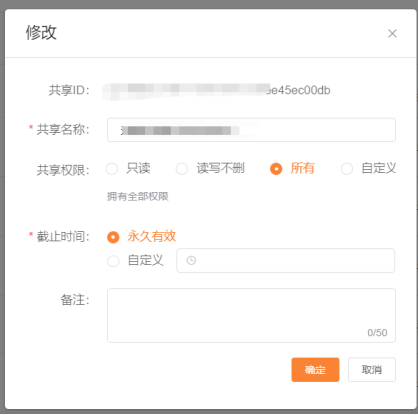Click the clock icon in the deadline field
The width and height of the screenshot is (418, 415).
coord(191,260)
